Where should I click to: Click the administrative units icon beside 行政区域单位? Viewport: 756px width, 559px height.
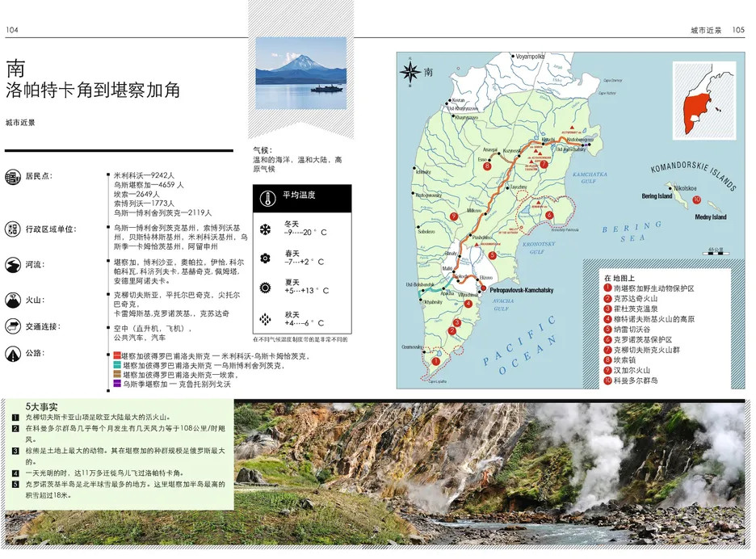click(x=13, y=229)
